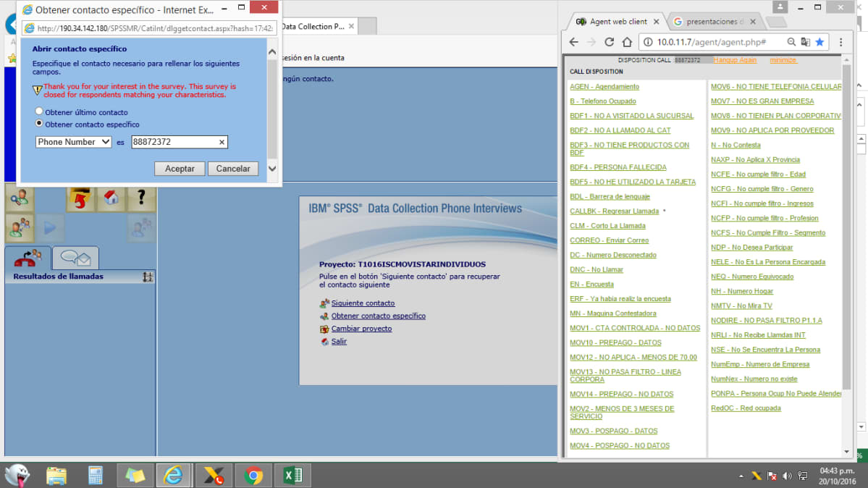Viewport: 868px width, 488px height.
Task: Click the zoom magnifier icon in address bar
Action: 791,42
